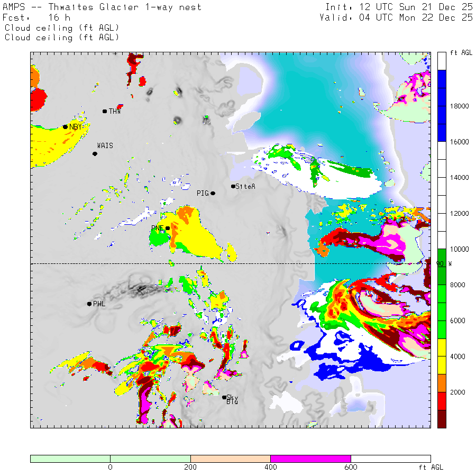Select the Valid 04 UTC date text
This screenshot has height=476, width=476.
tap(396, 17)
